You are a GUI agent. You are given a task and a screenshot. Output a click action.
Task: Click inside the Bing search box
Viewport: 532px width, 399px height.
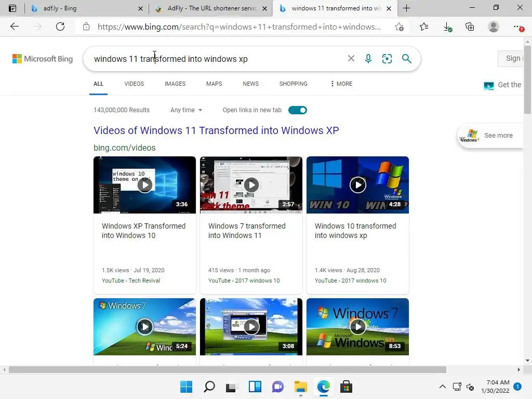[217, 59]
